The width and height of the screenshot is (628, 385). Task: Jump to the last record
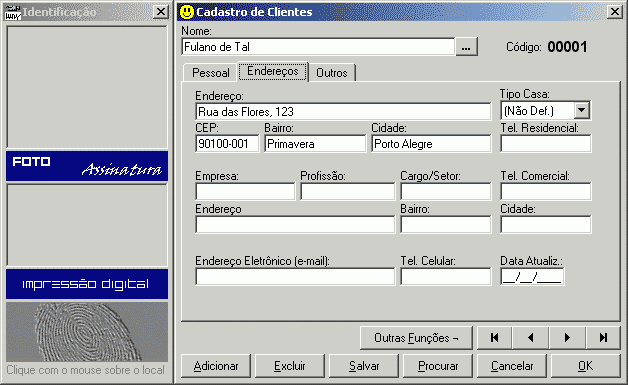[603, 338]
